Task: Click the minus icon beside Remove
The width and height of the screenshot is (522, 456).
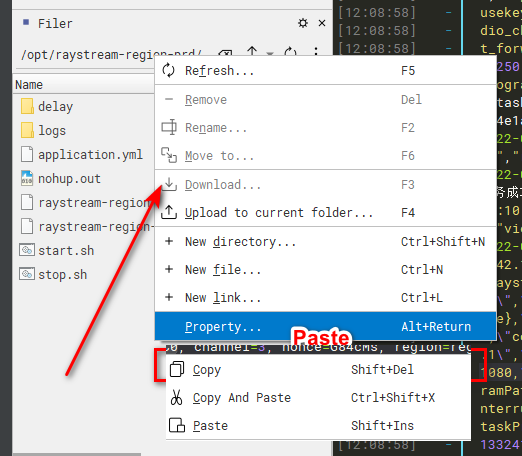Action: (x=169, y=99)
